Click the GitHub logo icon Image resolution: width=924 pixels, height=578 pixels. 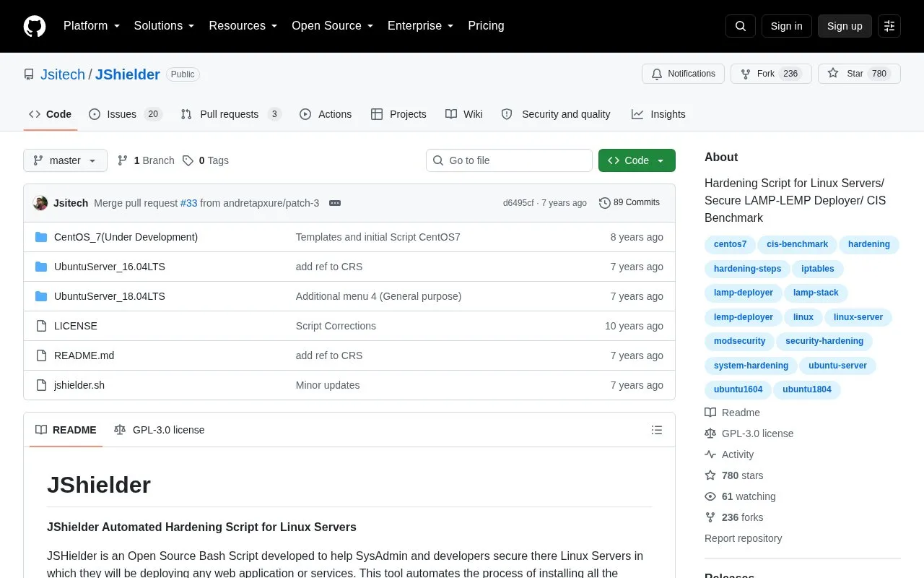pyautogui.click(x=35, y=26)
